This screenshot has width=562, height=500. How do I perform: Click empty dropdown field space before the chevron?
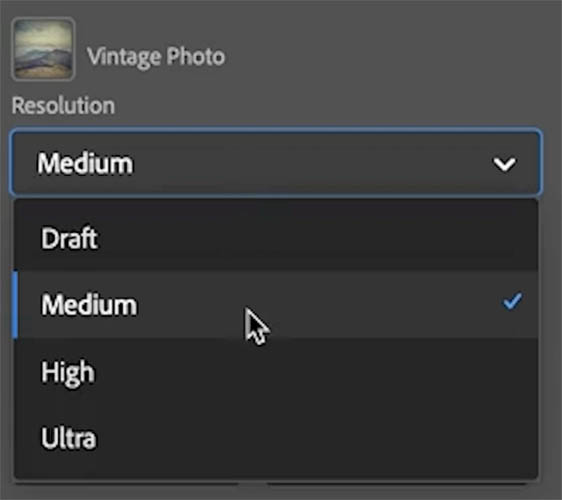click(312, 164)
